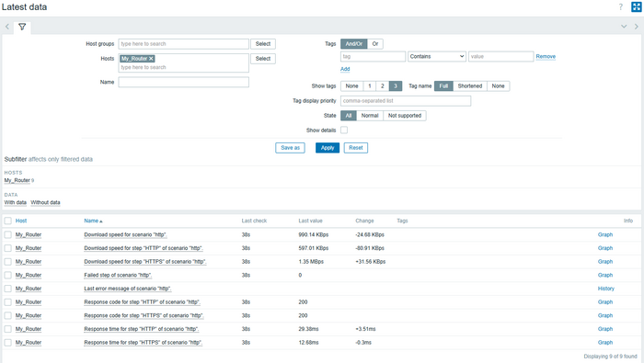Image resolution: width=644 pixels, height=363 pixels.
Task: Open item Response time for step "HTTP"
Action: point(142,329)
